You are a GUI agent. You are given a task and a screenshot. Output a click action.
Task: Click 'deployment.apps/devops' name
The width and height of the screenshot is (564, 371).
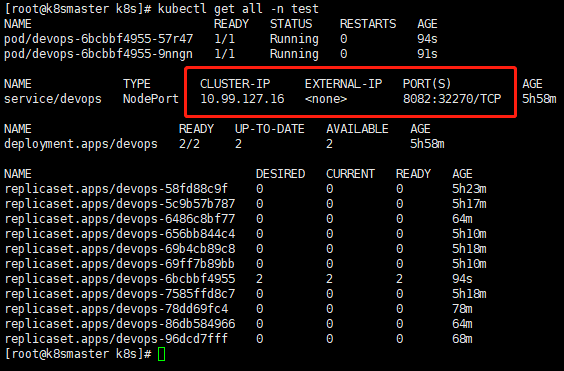[x=81, y=144]
